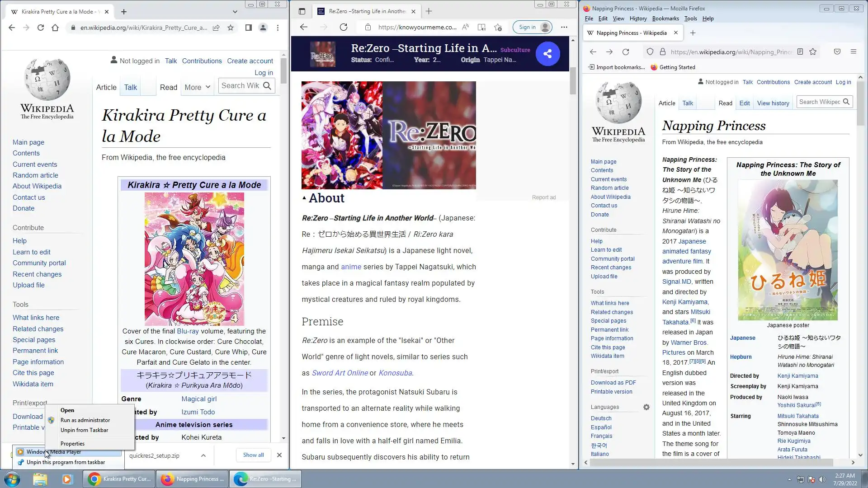This screenshot has width=868, height=488.
Task: Open Windows Media Player from taskbar
Action: [67, 479]
